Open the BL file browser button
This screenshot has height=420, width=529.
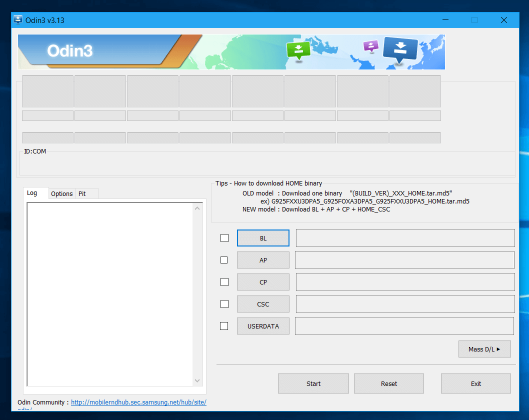[263, 238]
